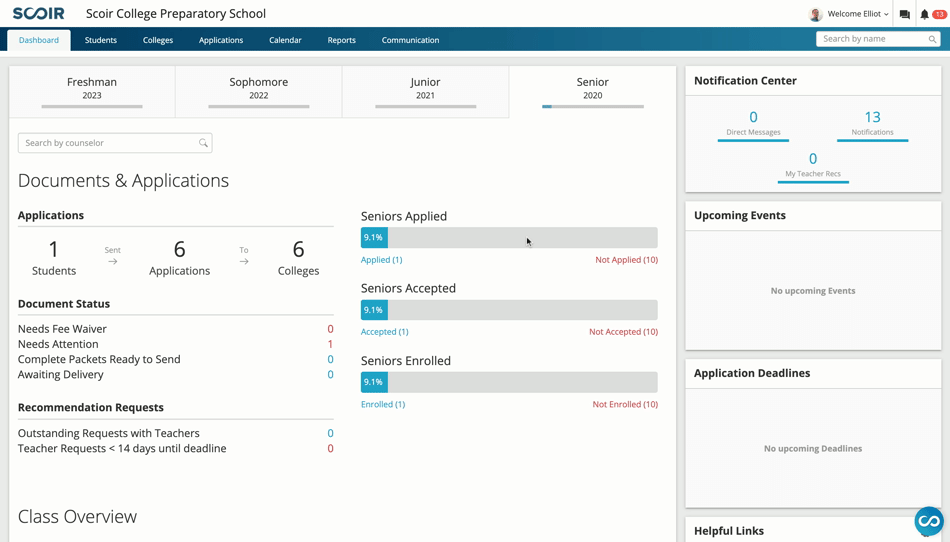This screenshot has height=542, width=950.
Task: Open the Colleges tab
Action: pyautogui.click(x=158, y=40)
